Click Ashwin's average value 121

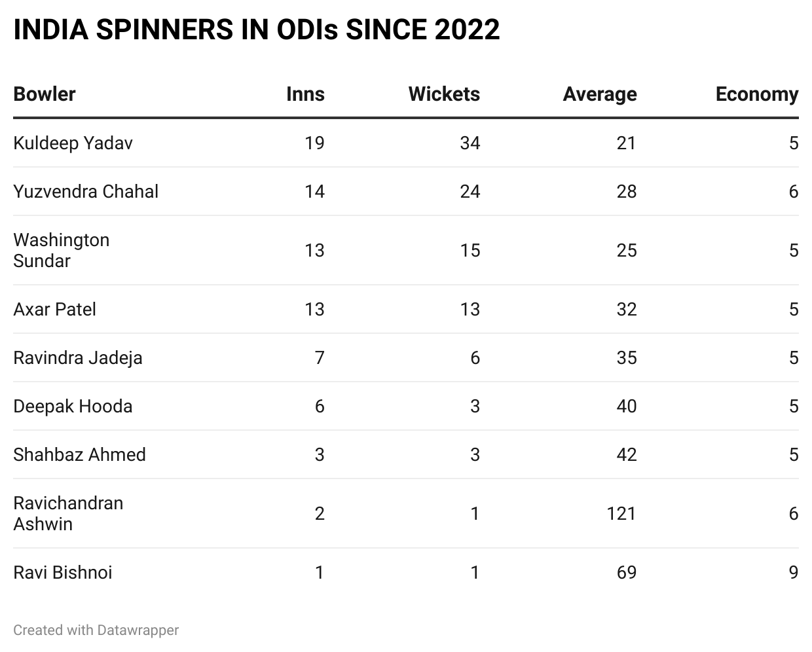pyautogui.click(x=621, y=513)
